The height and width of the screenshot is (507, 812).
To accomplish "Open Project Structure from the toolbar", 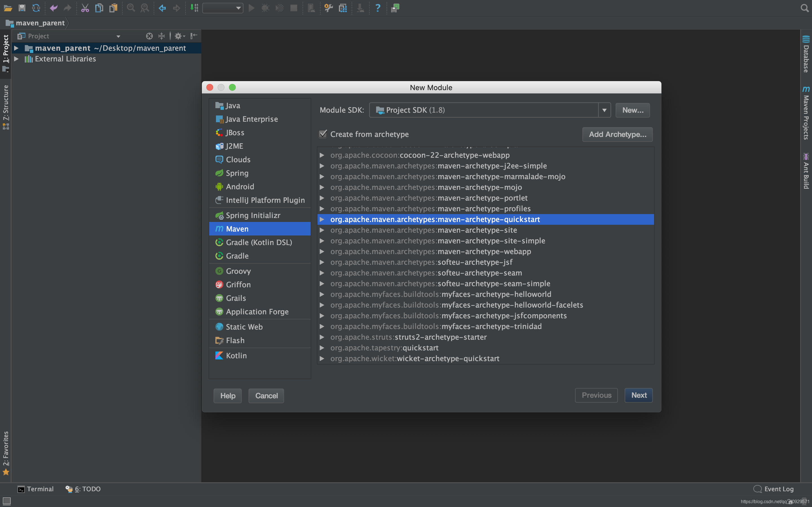I will coord(343,8).
